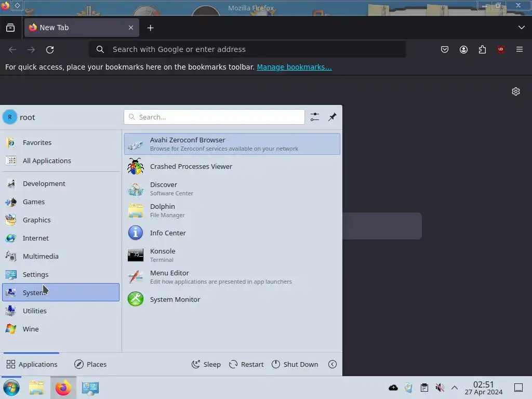The height and width of the screenshot is (399, 532).
Task: Click the Firefox forward arrow
Action: pos(31,50)
